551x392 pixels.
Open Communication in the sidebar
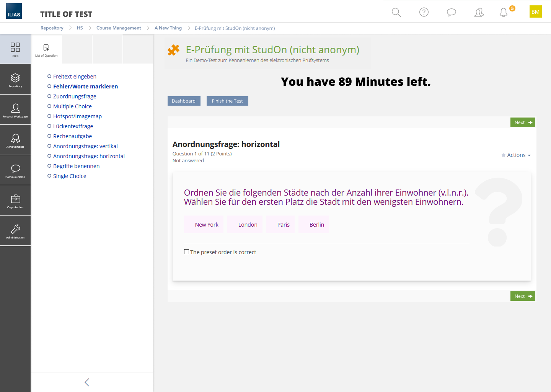[15, 170]
